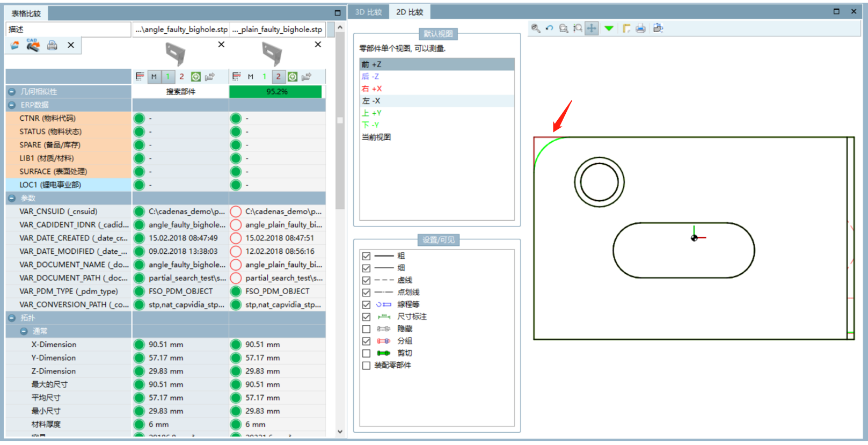Click the CAD export icon
The image size is (868, 445).
coord(33,45)
